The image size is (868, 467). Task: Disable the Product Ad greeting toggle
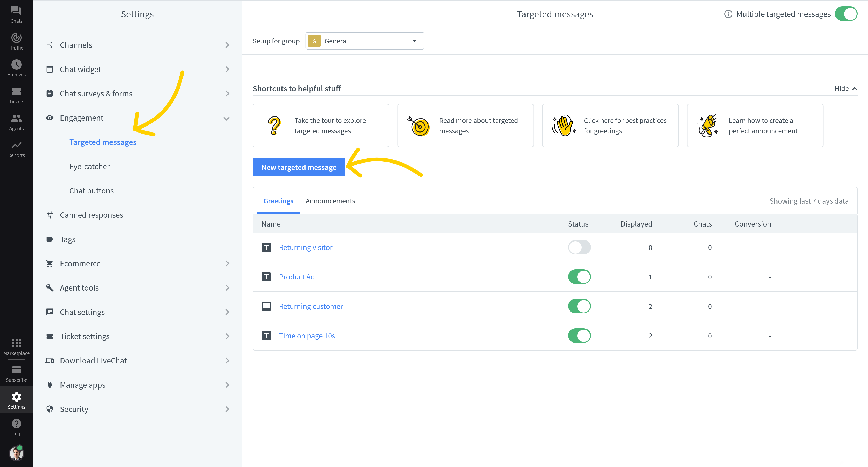click(x=579, y=277)
